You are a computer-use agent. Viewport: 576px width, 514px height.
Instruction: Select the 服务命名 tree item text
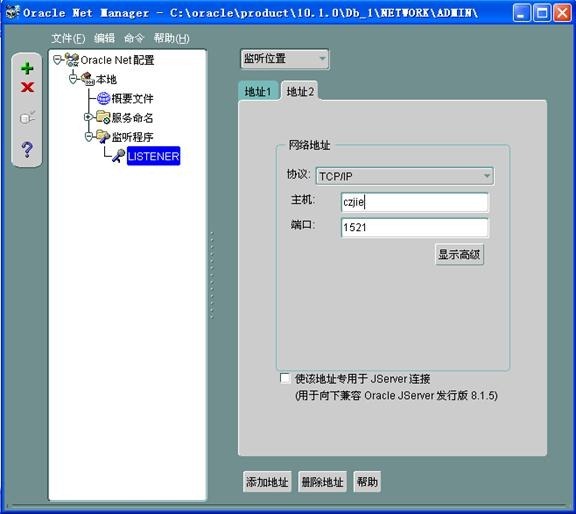(x=133, y=118)
